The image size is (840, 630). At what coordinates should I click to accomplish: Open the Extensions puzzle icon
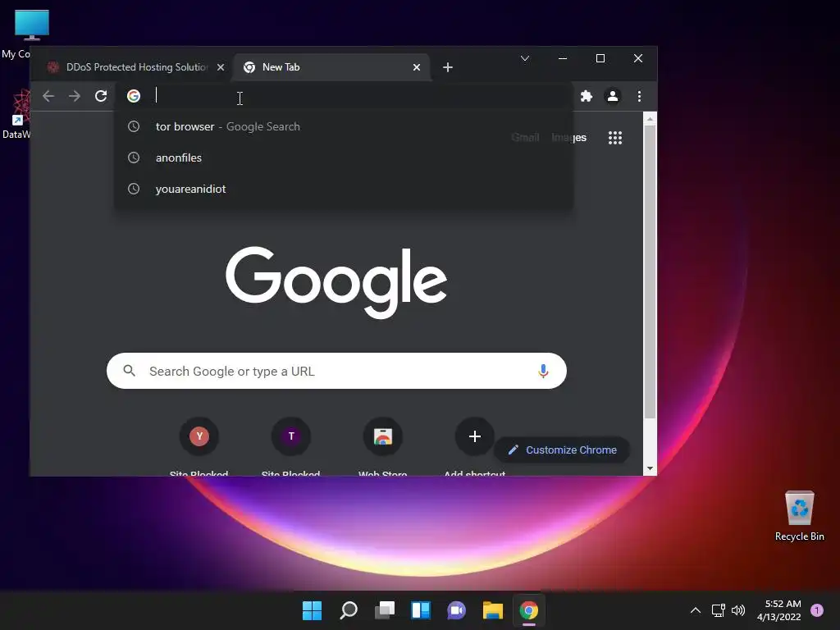(587, 96)
